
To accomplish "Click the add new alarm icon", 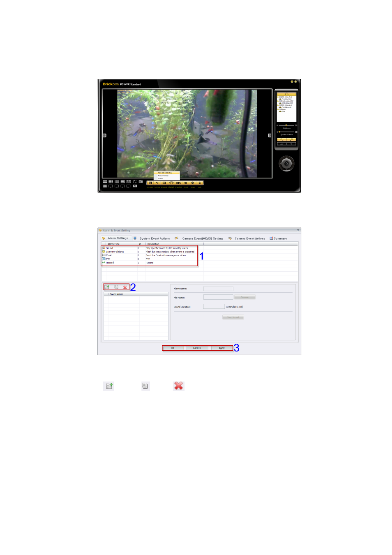I will (x=107, y=287).
